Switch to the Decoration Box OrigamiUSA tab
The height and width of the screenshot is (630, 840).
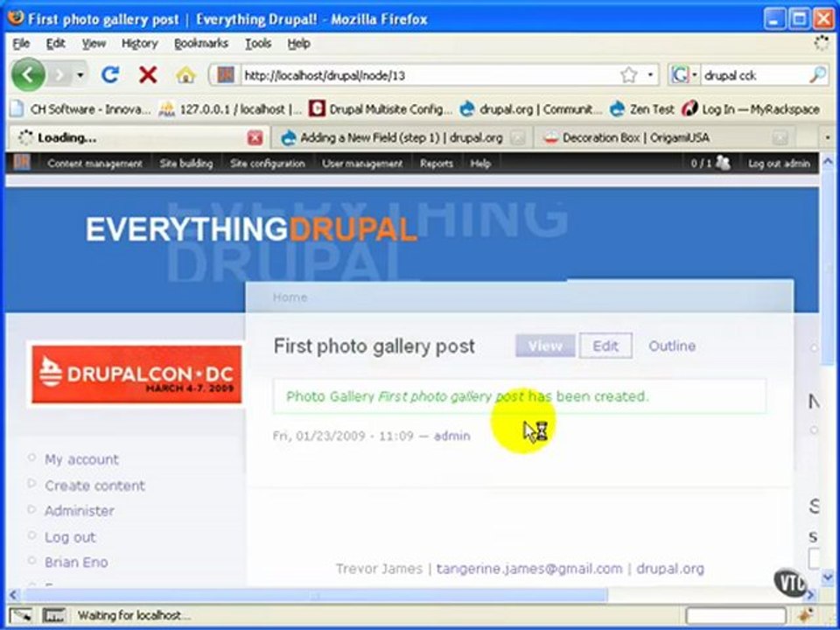664,138
